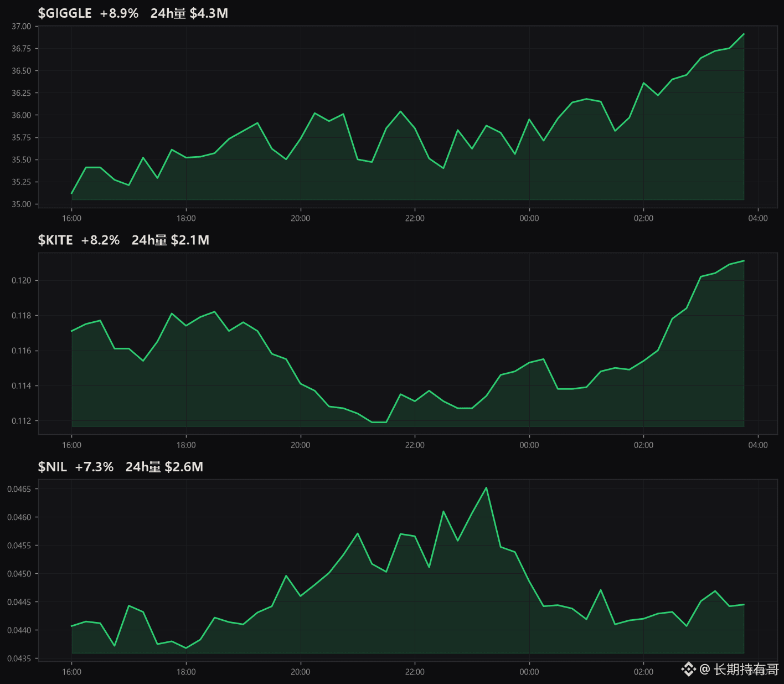Select the +7.3% change in NIL title
784x684 pixels.
point(94,467)
